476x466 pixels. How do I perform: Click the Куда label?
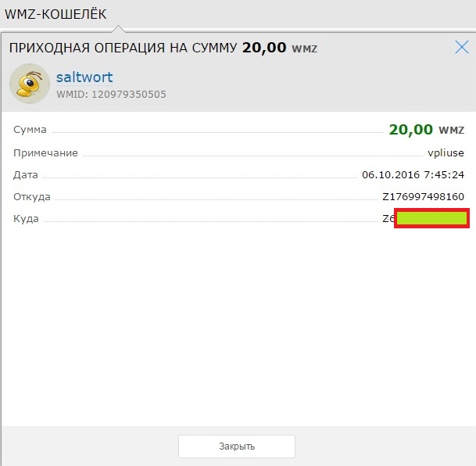click(26, 219)
